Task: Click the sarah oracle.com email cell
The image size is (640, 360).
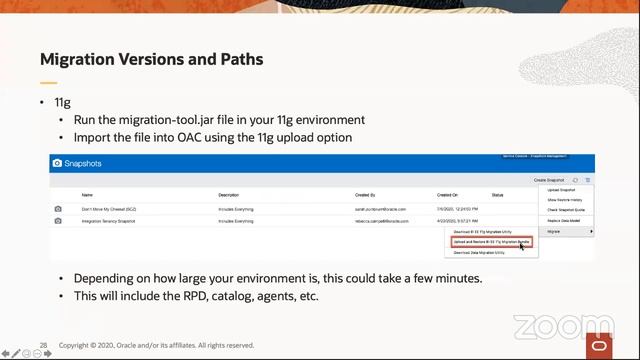Action: (x=380, y=209)
